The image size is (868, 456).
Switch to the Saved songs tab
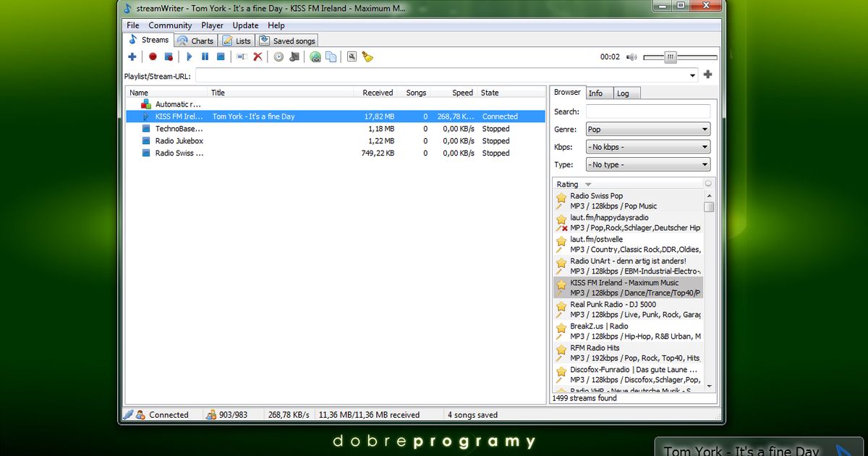coord(287,41)
